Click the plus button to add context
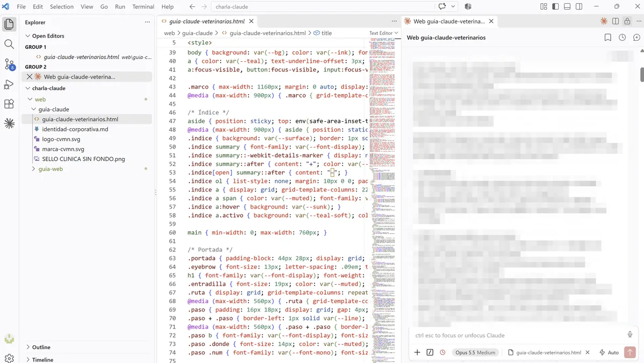This screenshot has width=644, height=363. pyautogui.click(x=417, y=352)
